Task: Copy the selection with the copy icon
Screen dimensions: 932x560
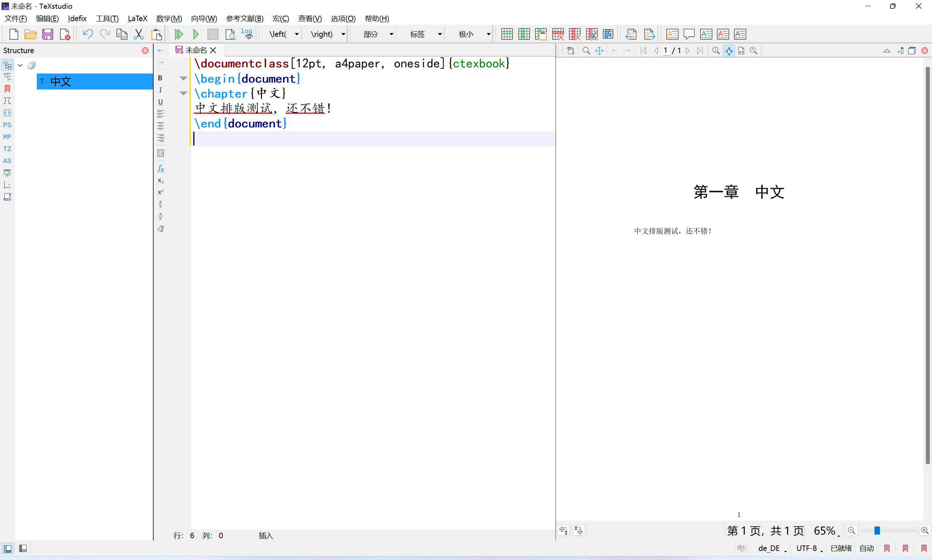Action: (122, 34)
